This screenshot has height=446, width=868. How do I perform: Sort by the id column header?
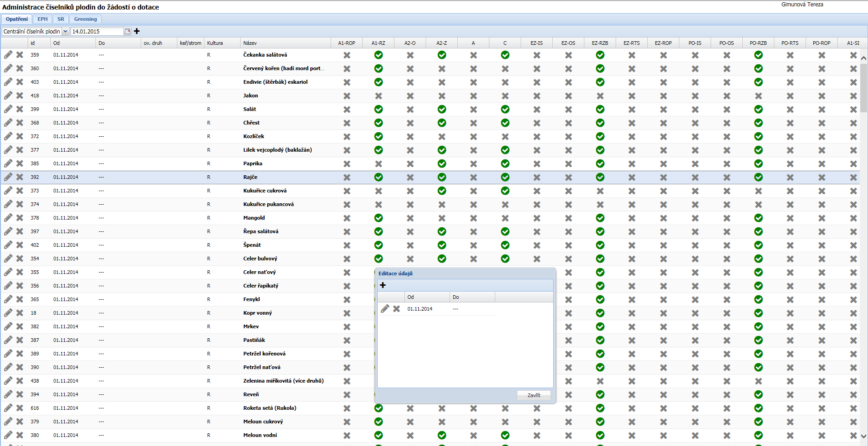pos(39,43)
